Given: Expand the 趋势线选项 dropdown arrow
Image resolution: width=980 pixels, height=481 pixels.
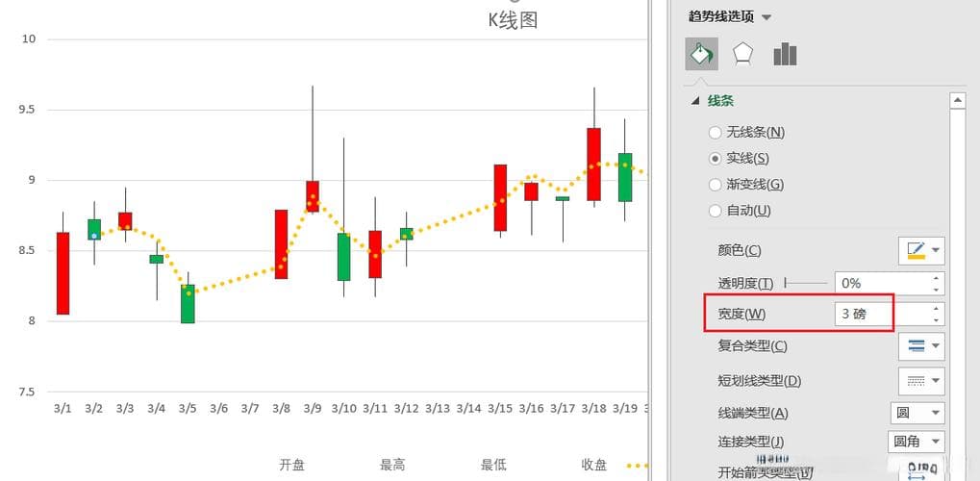Looking at the screenshot, I should click(x=766, y=17).
